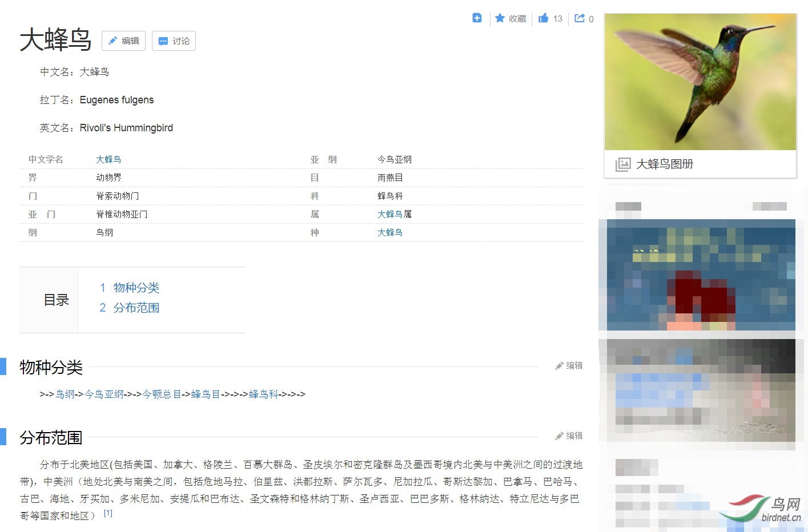The width and height of the screenshot is (808, 532).
Task: Open the 讨论 discussion button
Action: click(174, 41)
